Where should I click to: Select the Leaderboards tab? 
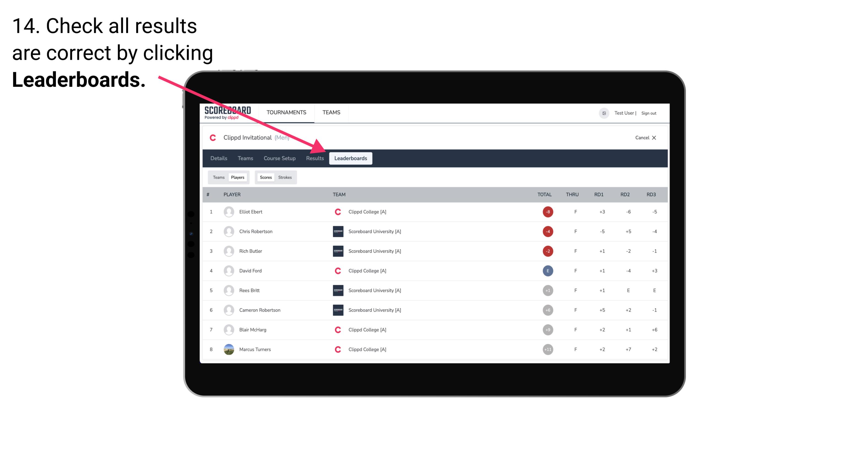point(351,159)
